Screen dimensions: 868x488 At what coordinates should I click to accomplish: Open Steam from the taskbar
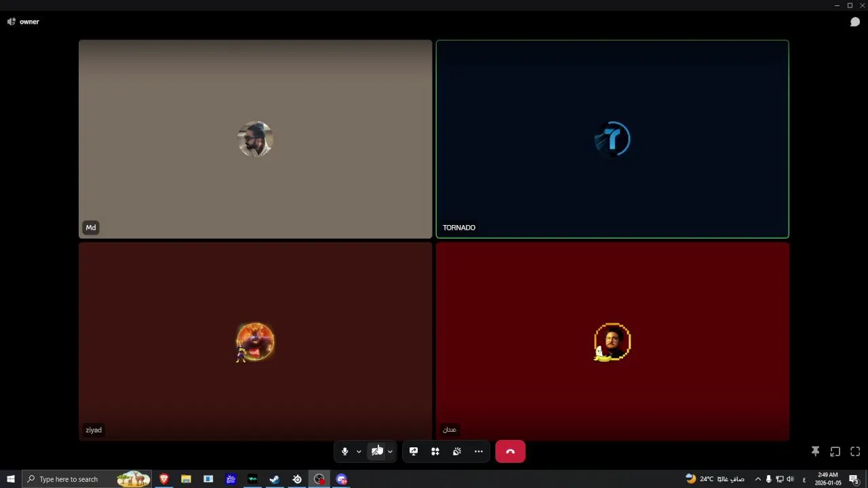pyautogui.click(x=275, y=479)
